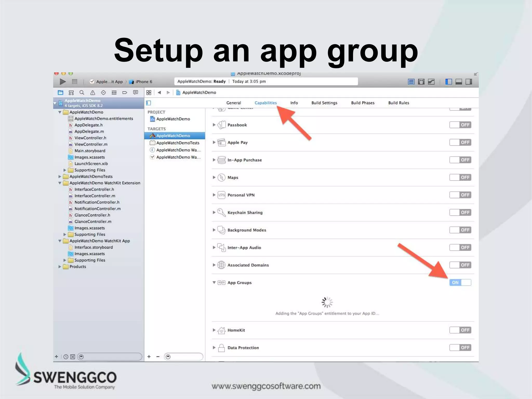Open the Debug navigator icon
This screenshot has width=532, height=399.
[x=114, y=92]
